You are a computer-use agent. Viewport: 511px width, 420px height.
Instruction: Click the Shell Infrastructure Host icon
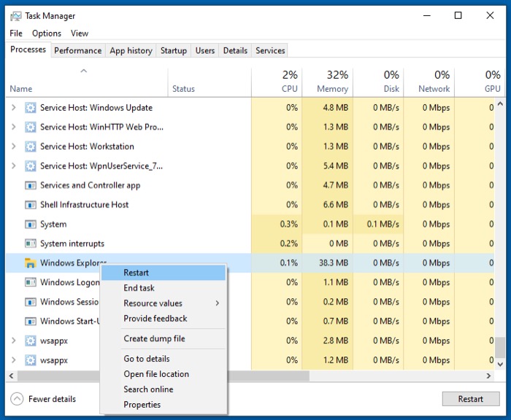(x=31, y=205)
